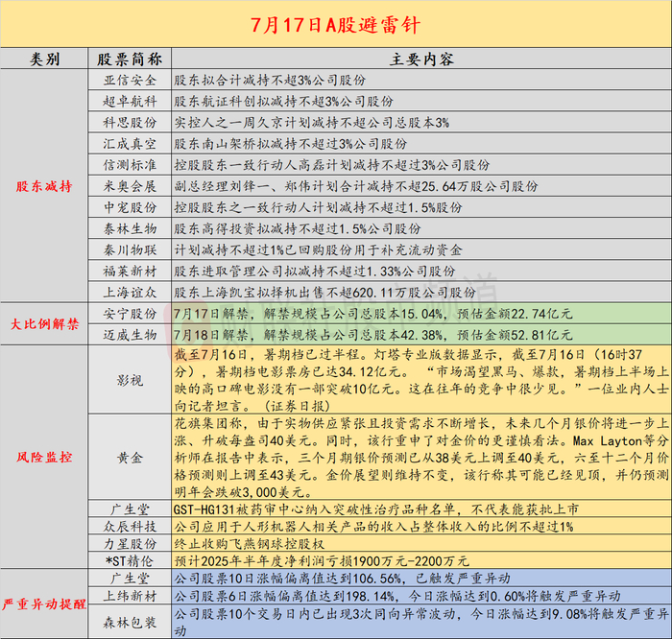Click the 主要内容 column header
The height and width of the screenshot is (639, 672).
421,59
